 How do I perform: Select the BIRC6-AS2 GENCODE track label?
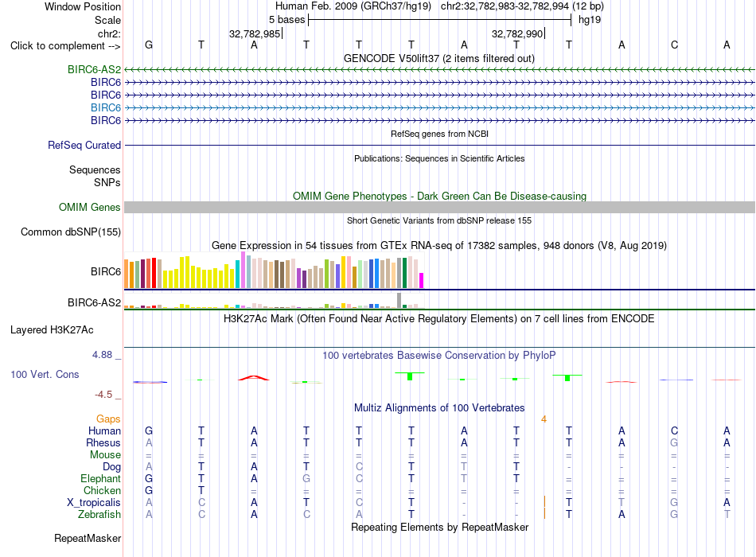[x=94, y=69]
